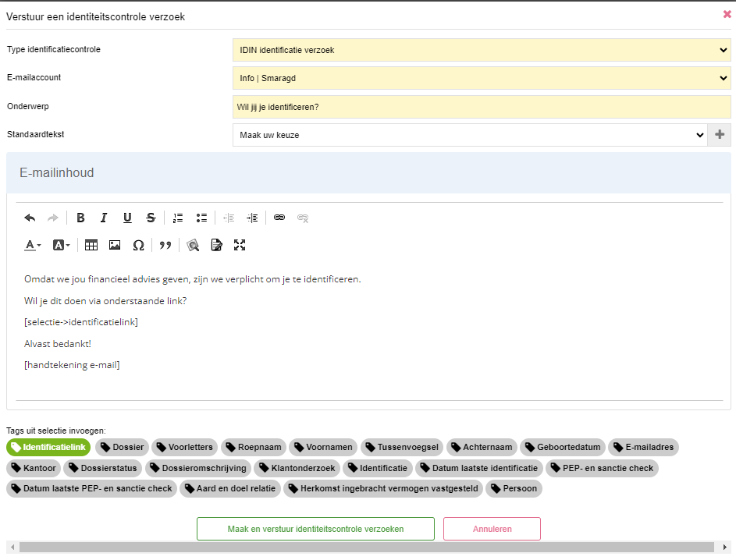Viewport: 736px width, 560px height.
Task: Insert Herkomst ingebracht vermogen vastgesteld tag
Action: click(x=383, y=489)
